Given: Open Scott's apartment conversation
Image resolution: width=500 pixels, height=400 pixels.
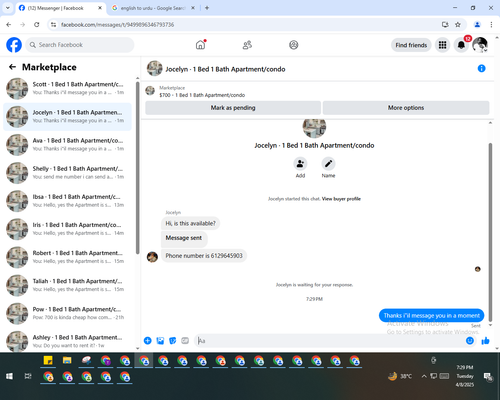Looking at the screenshot, I should tap(67, 88).
